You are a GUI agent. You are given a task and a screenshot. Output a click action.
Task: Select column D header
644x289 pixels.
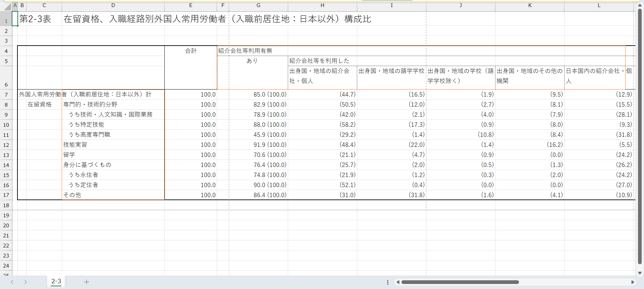tap(113, 5)
